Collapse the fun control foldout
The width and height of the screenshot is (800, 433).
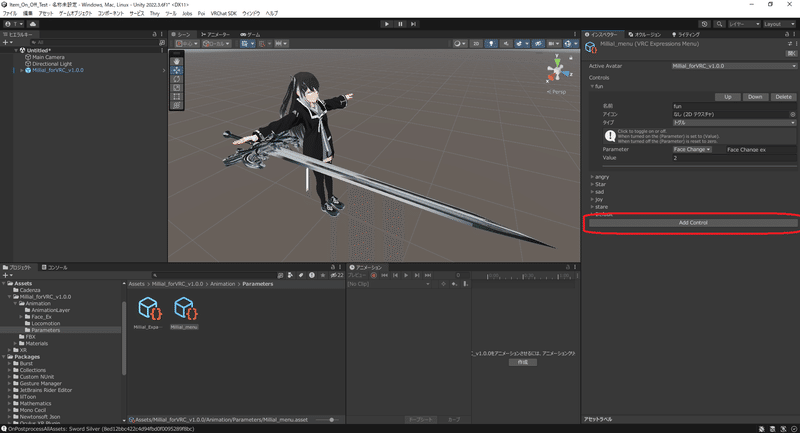[592, 86]
